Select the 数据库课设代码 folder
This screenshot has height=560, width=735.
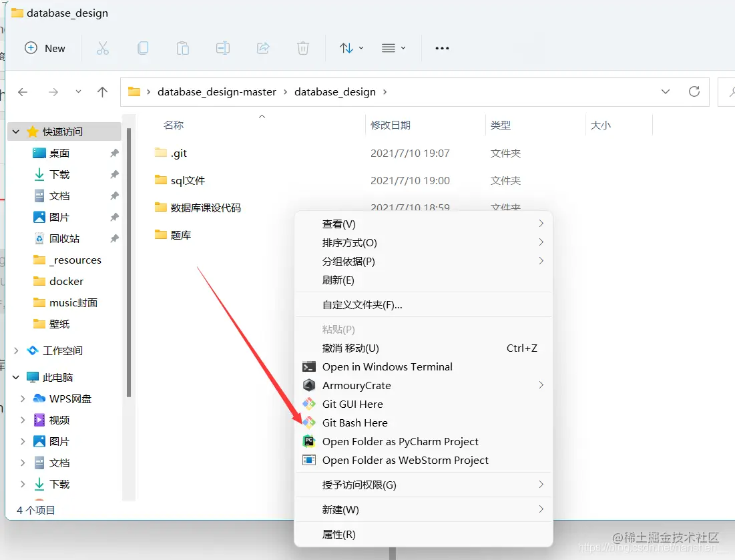198,208
